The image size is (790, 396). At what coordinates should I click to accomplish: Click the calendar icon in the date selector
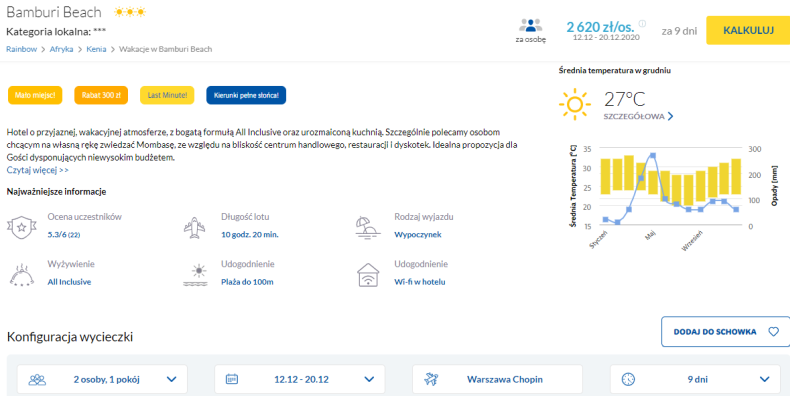[232, 379]
